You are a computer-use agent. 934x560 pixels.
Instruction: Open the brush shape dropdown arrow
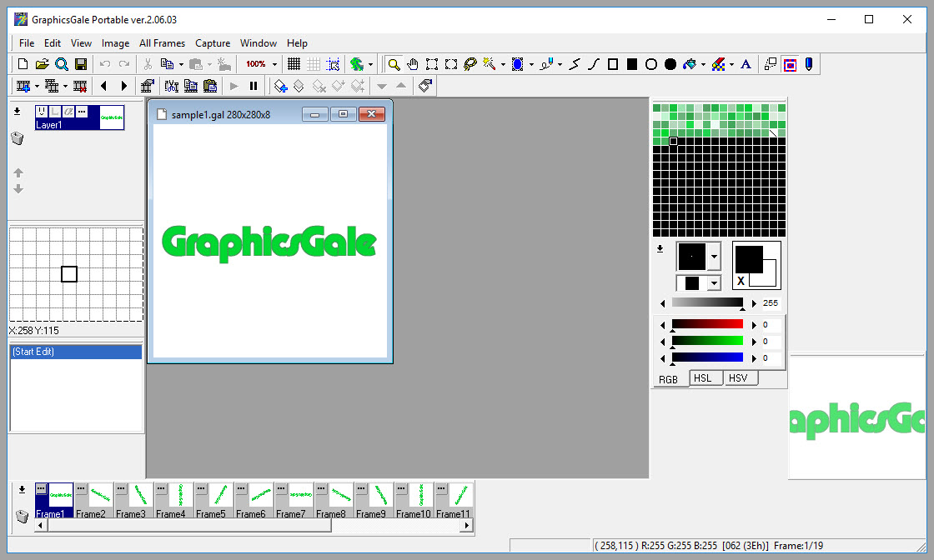[714, 257]
